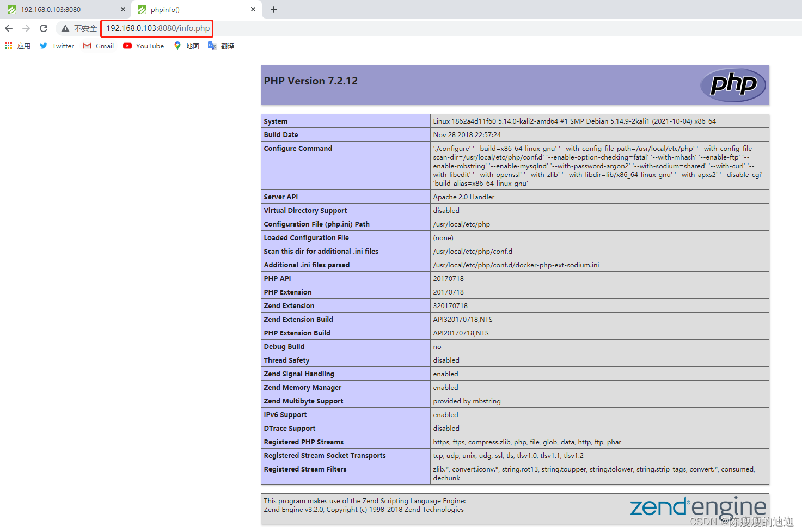This screenshot has width=802, height=532.
Task: Close the phpinfo() tab
Action: (253, 9)
